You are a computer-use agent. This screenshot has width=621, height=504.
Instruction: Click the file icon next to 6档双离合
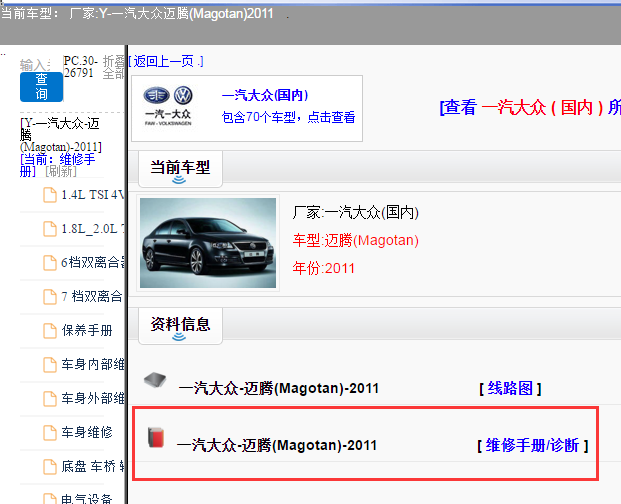(x=50, y=263)
